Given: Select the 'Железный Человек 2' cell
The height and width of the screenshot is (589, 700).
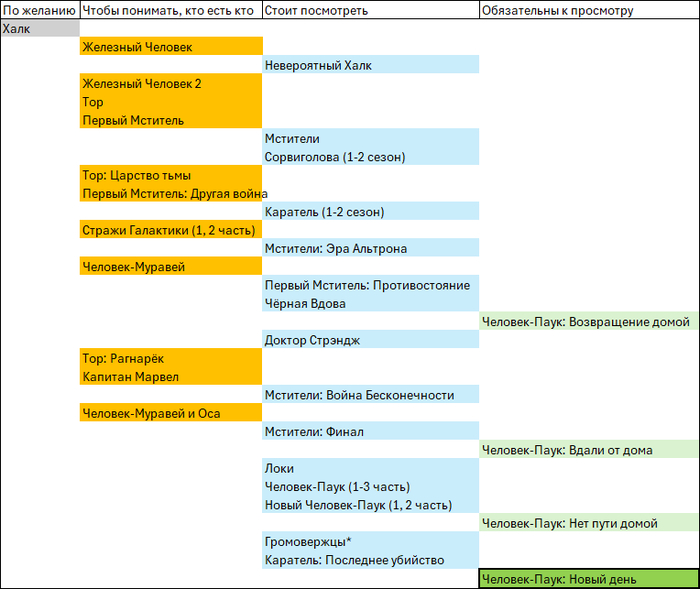Looking at the screenshot, I should (x=171, y=83).
